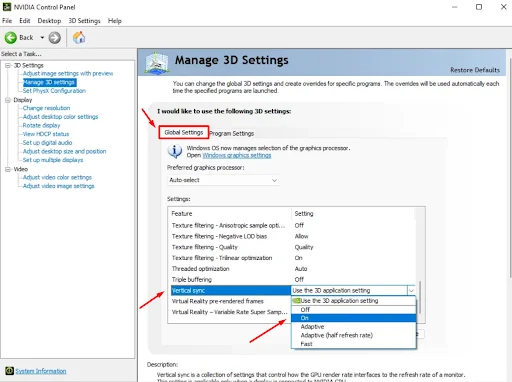Open Rotate display page
512x382 pixels.
coord(41,125)
